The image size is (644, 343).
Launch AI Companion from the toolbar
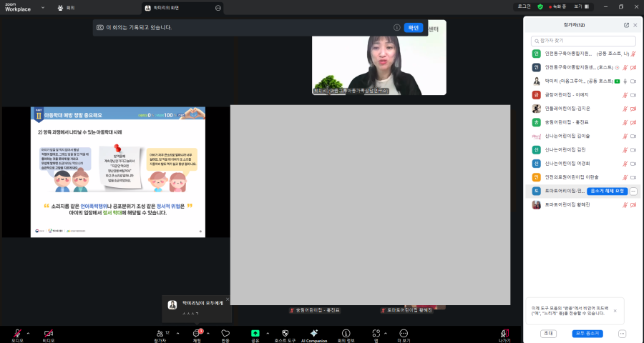click(313, 334)
